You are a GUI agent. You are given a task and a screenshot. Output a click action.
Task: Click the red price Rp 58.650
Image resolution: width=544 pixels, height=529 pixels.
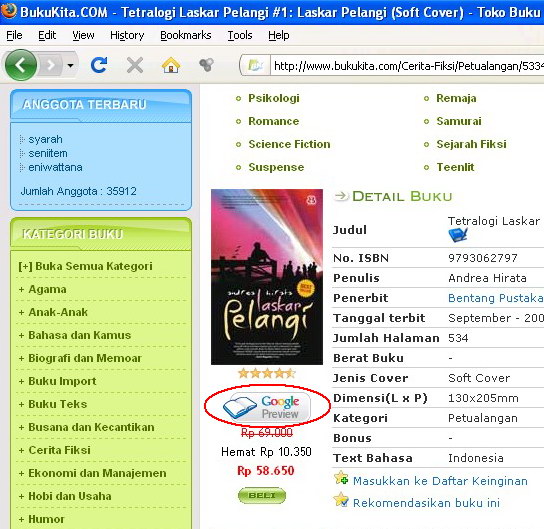click(x=266, y=471)
